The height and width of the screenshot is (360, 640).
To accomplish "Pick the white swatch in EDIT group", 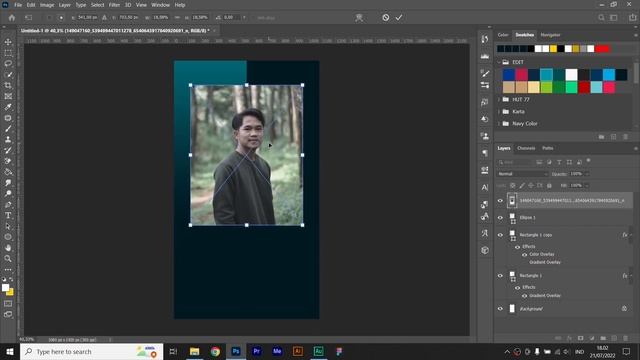I will pos(571,75).
